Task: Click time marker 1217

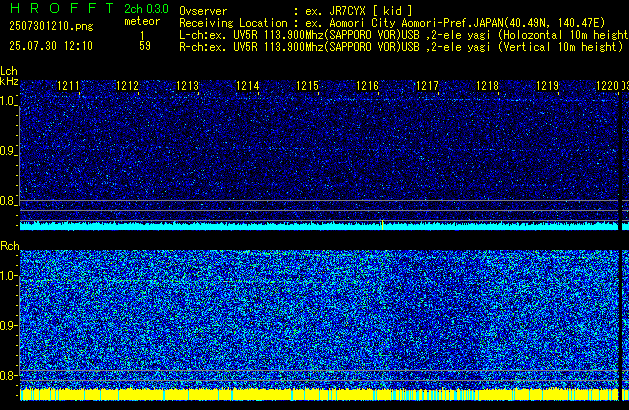Action: (428, 86)
